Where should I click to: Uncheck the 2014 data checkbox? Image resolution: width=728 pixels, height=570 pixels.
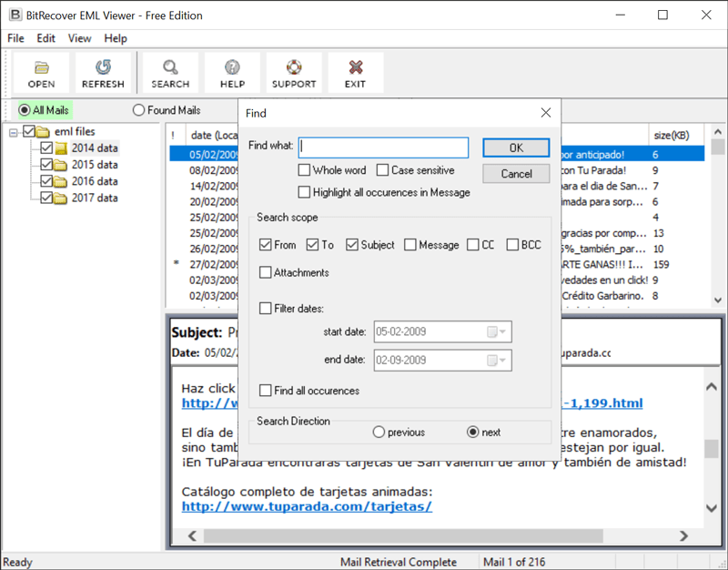(46, 148)
